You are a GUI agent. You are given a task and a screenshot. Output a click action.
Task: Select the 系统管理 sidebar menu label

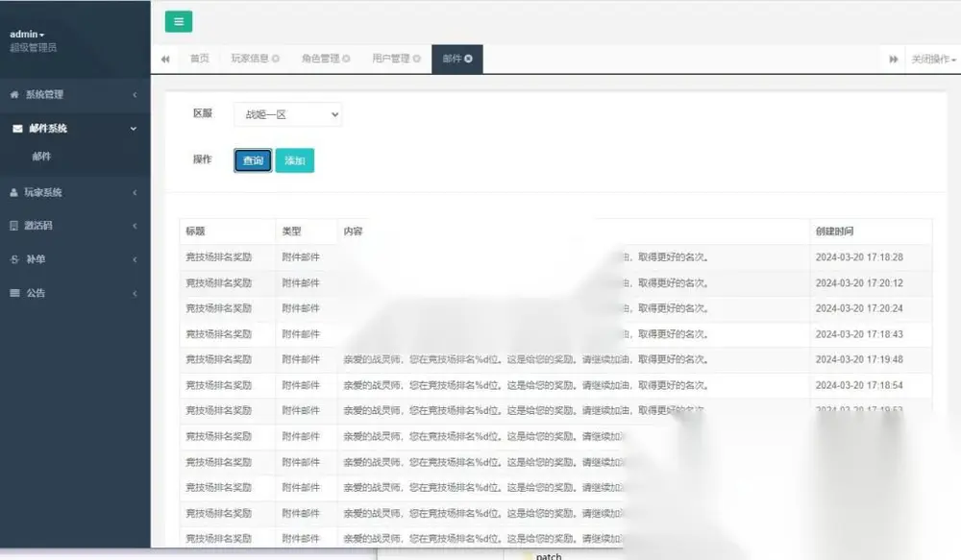(44, 94)
